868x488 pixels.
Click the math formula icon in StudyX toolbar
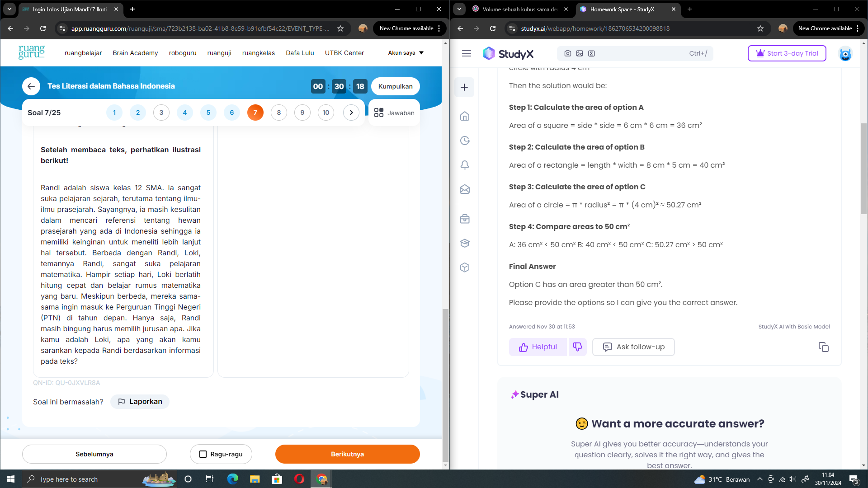[x=591, y=53]
